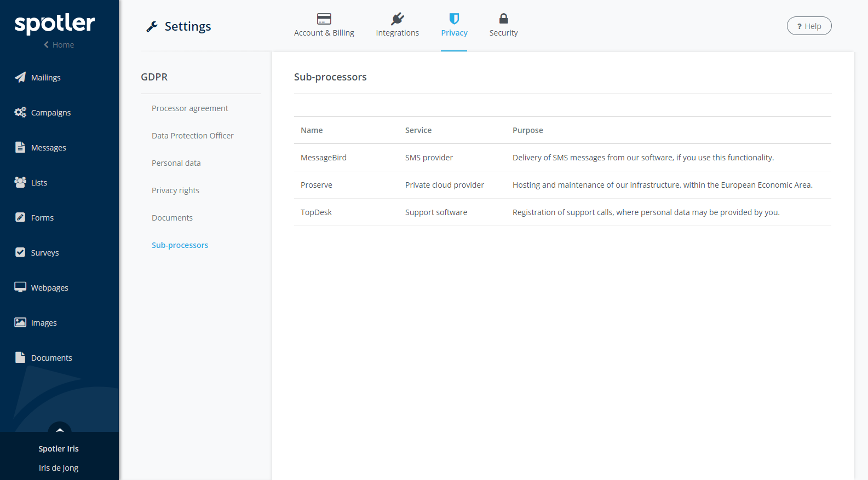Click the Integrations plug icon
The image size is (868, 480).
[397, 19]
